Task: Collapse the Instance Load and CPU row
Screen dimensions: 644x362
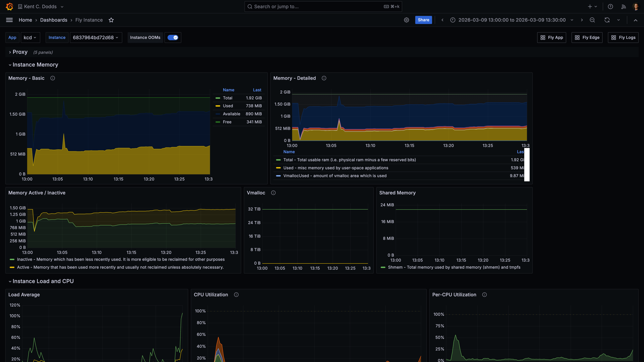Action: pyautogui.click(x=41, y=281)
